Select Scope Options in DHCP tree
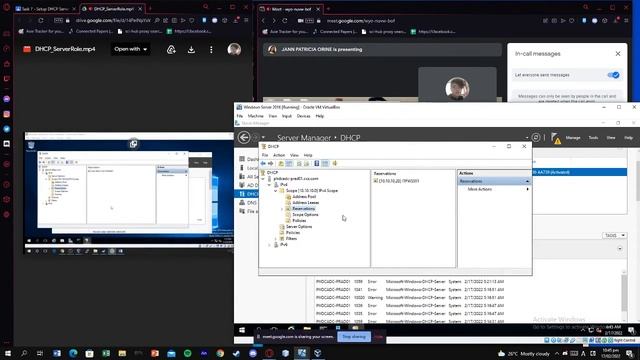The height and width of the screenshot is (360, 640). 305,214
